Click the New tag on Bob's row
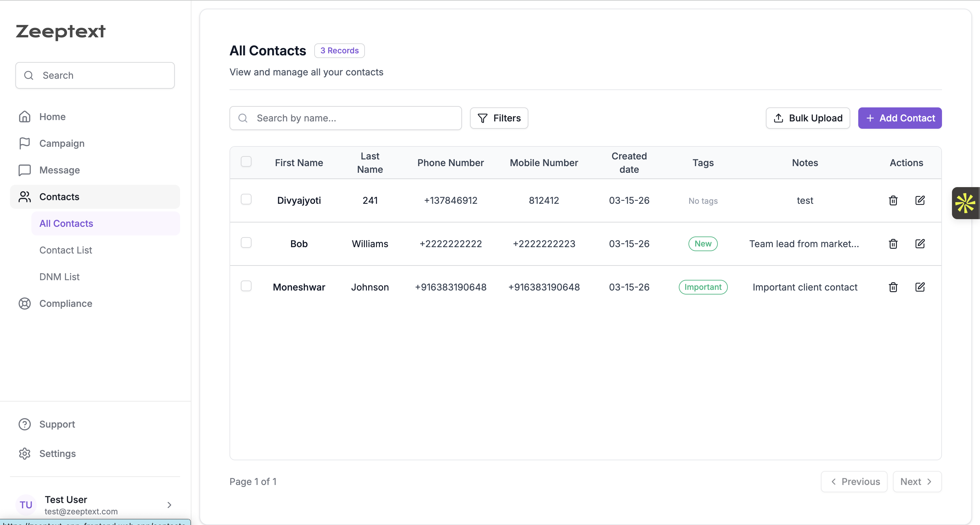The image size is (980, 525). (x=703, y=244)
